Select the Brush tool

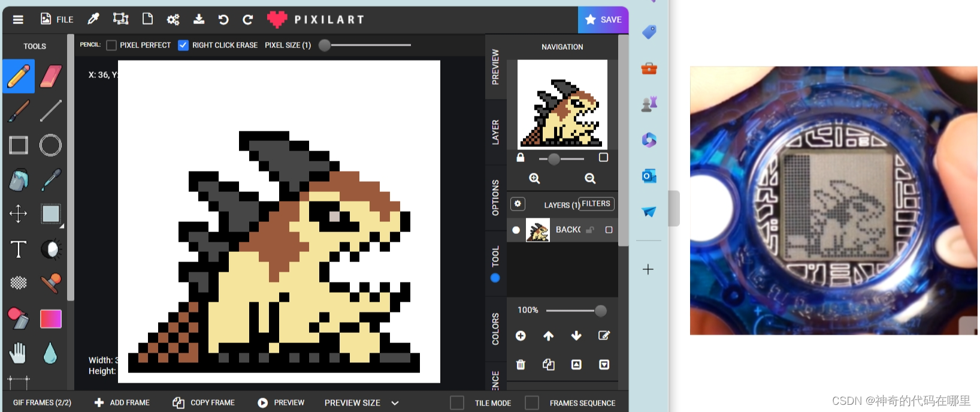pos(19,111)
